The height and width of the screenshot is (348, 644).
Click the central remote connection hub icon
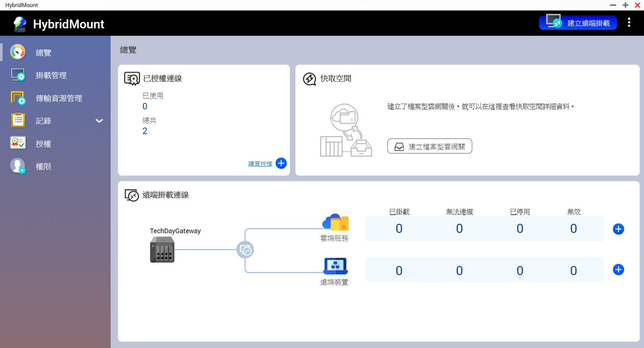tap(245, 250)
